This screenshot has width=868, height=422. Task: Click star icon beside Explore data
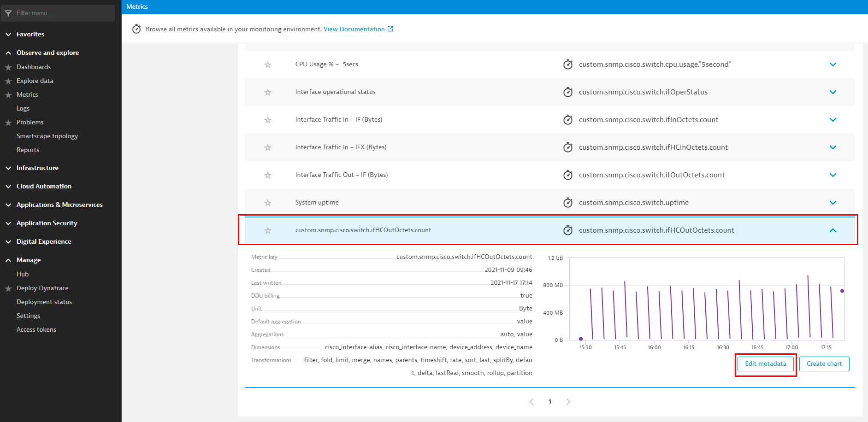point(8,81)
